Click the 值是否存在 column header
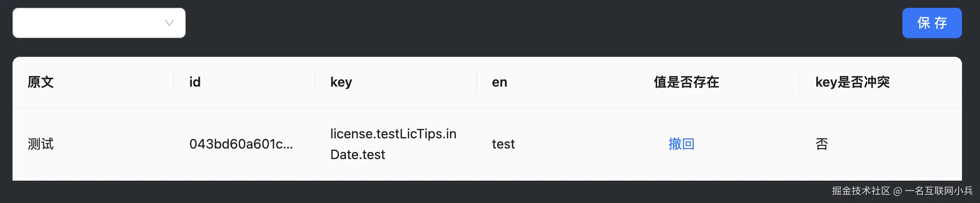Image resolution: width=980 pixels, height=203 pixels. [x=686, y=82]
